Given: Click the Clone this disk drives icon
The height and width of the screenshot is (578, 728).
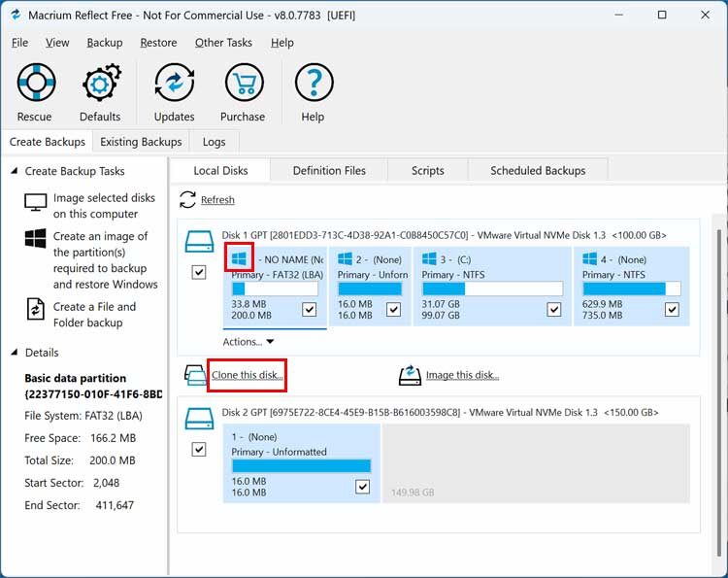Looking at the screenshot, I should point(195,375).
